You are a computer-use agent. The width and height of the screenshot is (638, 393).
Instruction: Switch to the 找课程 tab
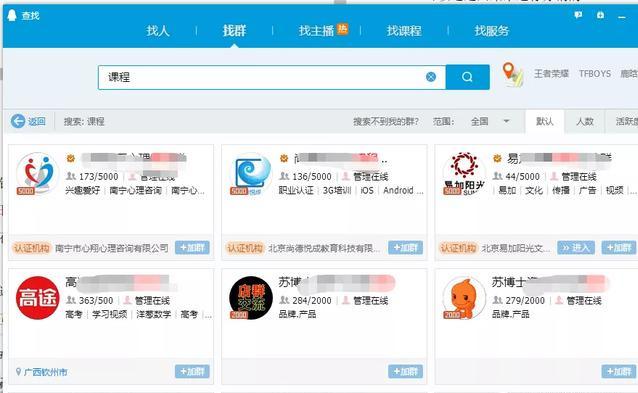(404, 31)
